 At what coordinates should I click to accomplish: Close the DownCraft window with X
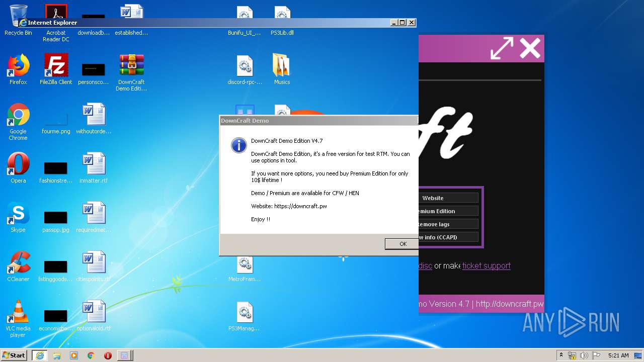coord(530,48)
